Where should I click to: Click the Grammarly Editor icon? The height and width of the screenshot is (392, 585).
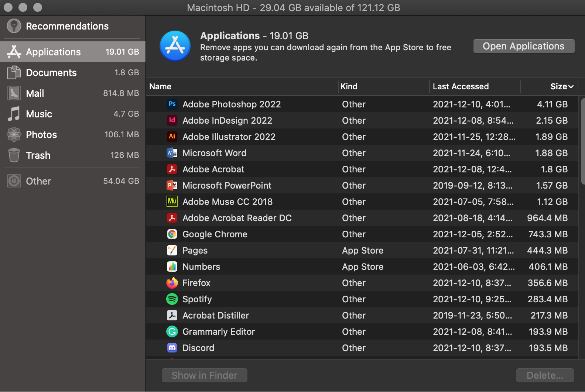(x=172, y=331)
